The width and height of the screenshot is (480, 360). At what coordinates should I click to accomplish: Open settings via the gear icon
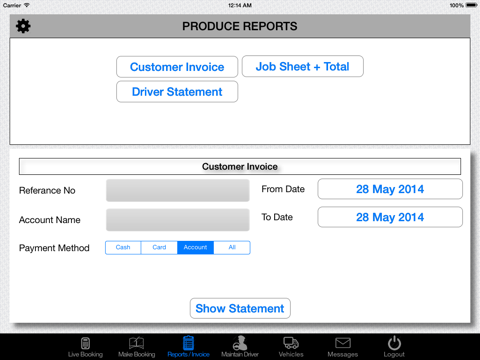(23, 26)
